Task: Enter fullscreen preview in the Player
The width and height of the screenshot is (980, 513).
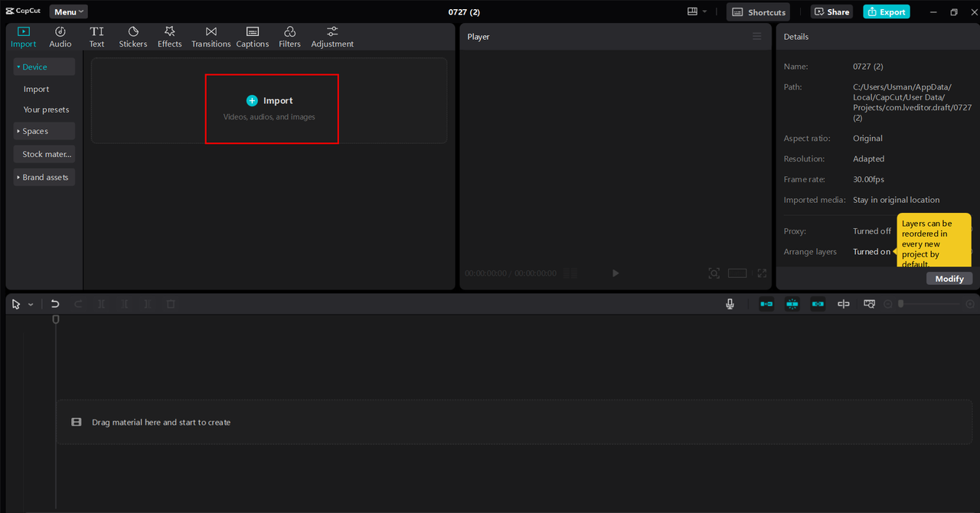Action: (x=762, y=273)
